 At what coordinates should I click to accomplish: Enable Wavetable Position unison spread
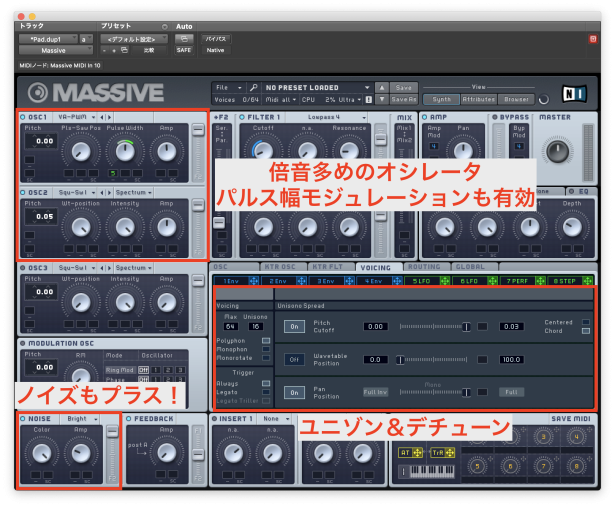[x=295, y=359]
